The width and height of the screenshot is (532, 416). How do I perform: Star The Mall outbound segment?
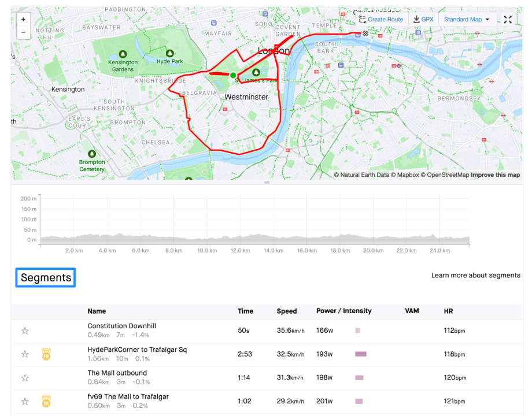click(25, 378)
